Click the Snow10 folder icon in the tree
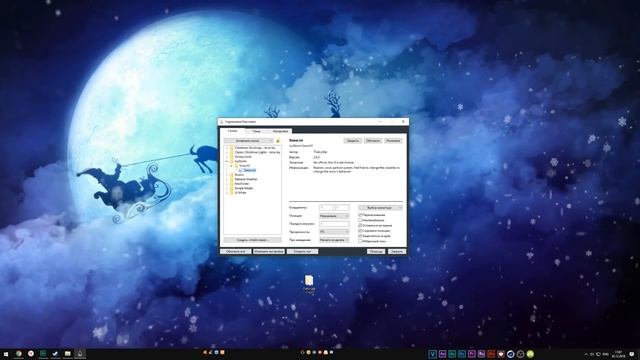 pyautogui.click(x=236, y=166)
